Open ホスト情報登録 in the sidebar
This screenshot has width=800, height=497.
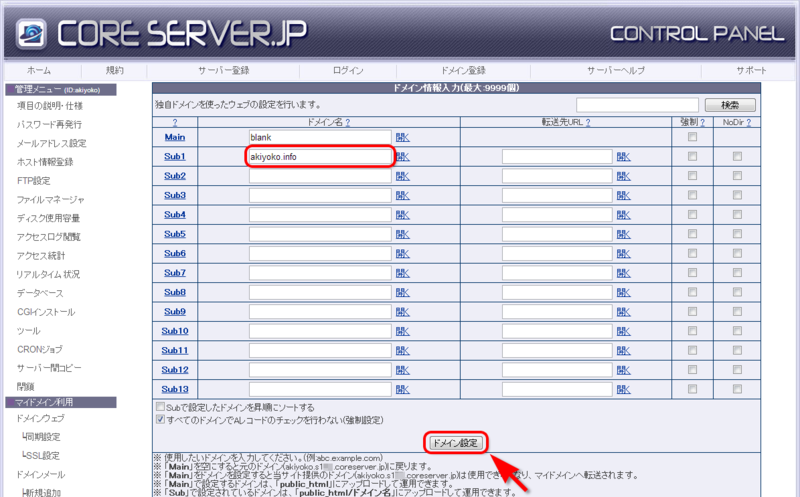coord(45,162)
